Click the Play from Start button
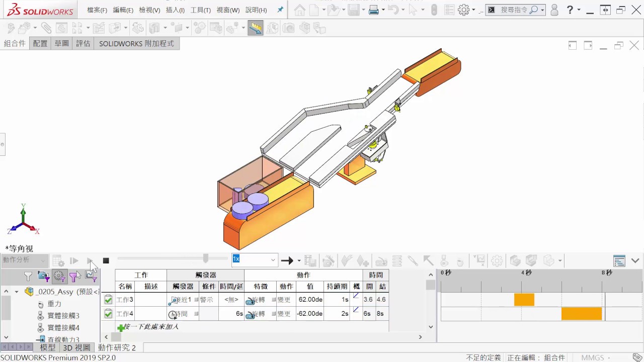The width and height of the screenshot is (644, 362). coord(74,260)
